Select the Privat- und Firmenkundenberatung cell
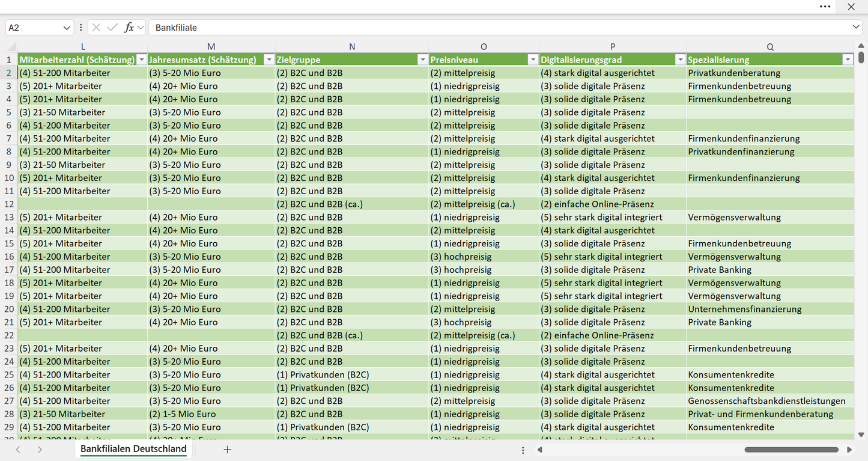Screen dimensions: 868x461 click(770, 414)
